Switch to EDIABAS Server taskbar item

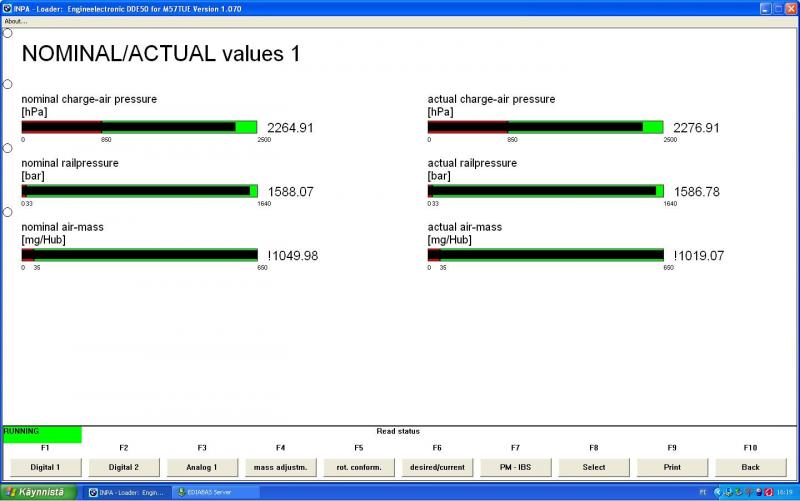pos(215,492)
